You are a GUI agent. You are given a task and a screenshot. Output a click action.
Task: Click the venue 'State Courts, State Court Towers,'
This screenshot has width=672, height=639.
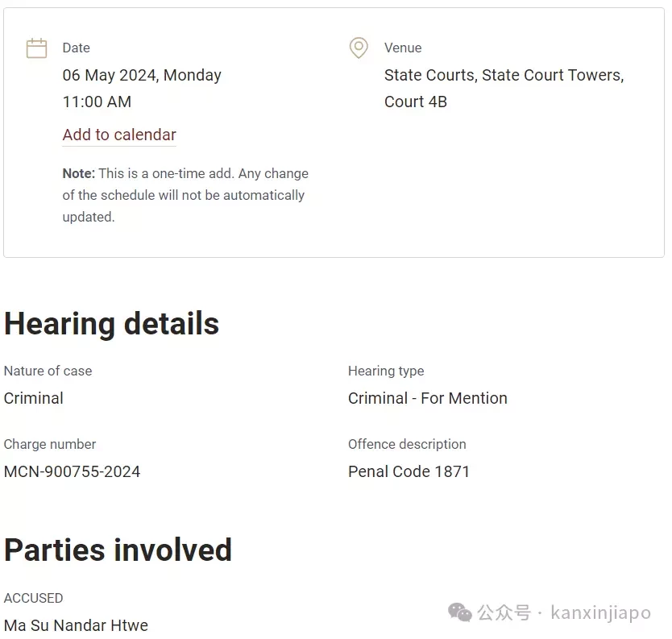point(504,75)
